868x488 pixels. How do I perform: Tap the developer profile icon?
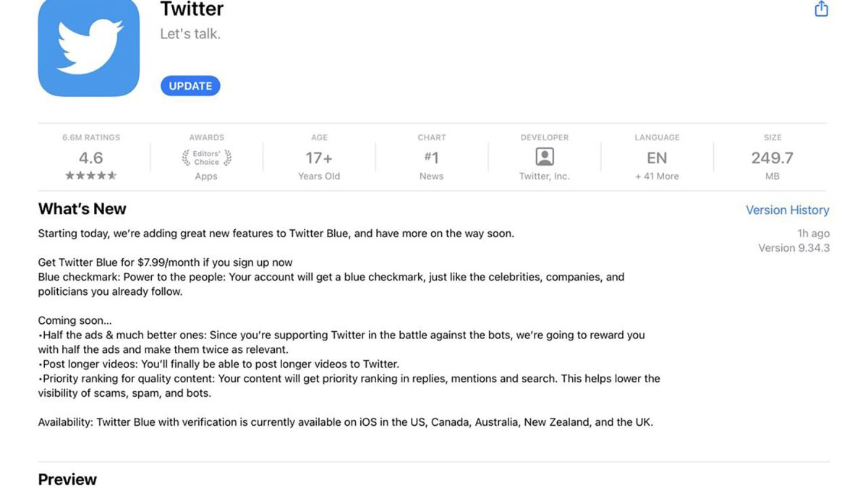click(x=545, y=157)
